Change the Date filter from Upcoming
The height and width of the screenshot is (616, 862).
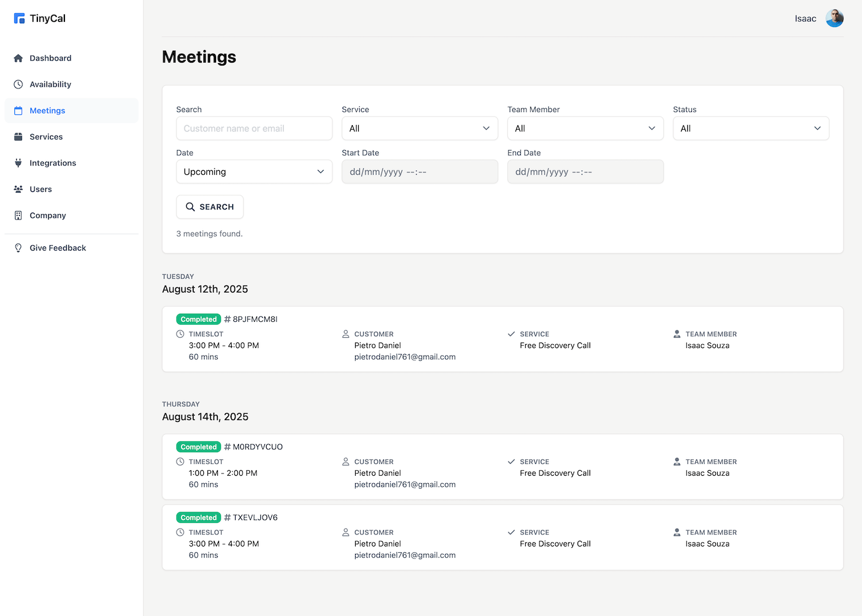coord(254,172)
